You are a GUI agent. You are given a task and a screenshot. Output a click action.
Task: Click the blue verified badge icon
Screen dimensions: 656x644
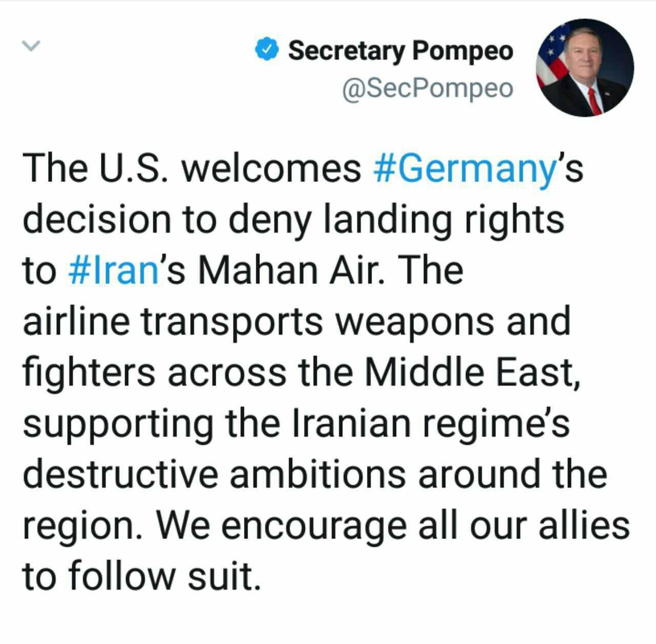click(267, 50)
